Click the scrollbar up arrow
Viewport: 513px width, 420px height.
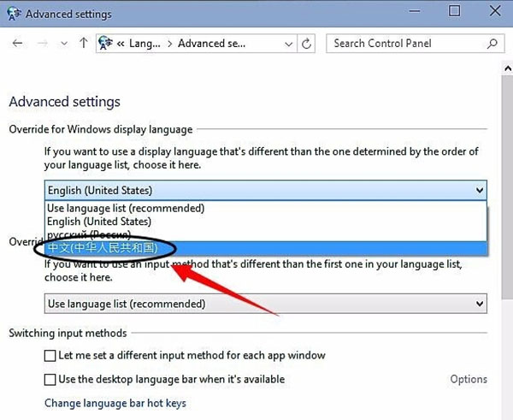click(507, 68)
